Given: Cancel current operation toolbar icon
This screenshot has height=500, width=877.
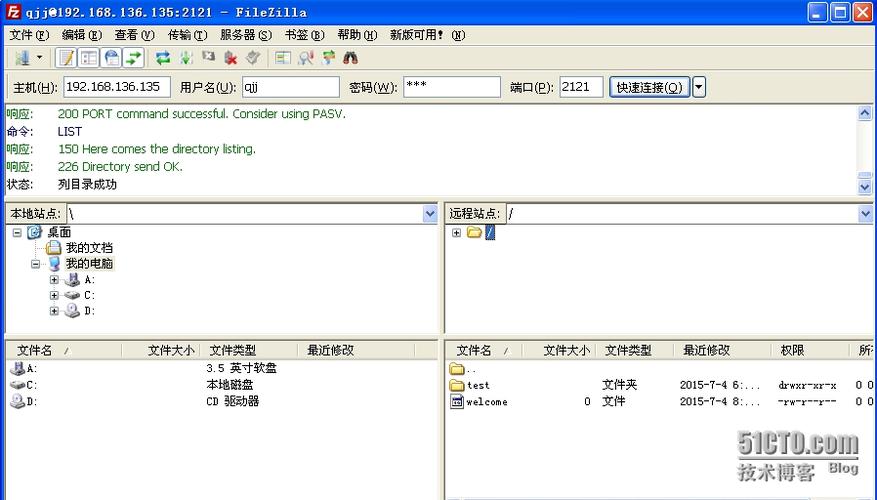Looking at the screenshot, I should click(x=208, y=58).
